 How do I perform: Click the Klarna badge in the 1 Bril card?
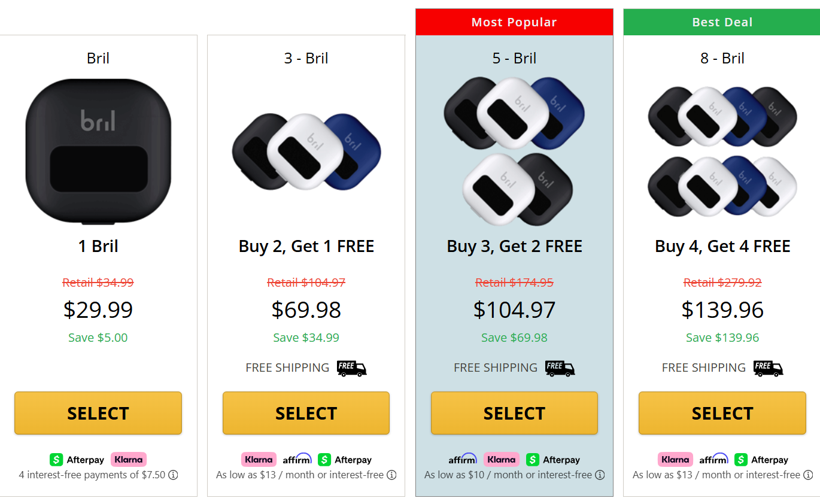tap(129, 460)
